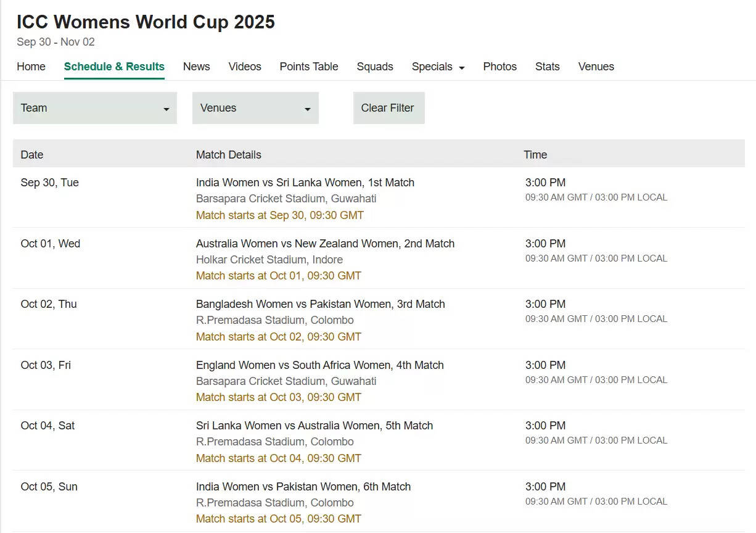Viewport: 756px width, 533px height.
Task: Expand the Team filter dropdown
Action: tap(95, 108)
